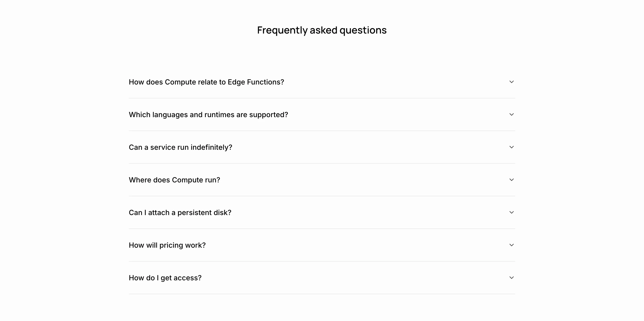
Task: Expand 'Which languages and runtimes are supported?'
Action: 322,114
